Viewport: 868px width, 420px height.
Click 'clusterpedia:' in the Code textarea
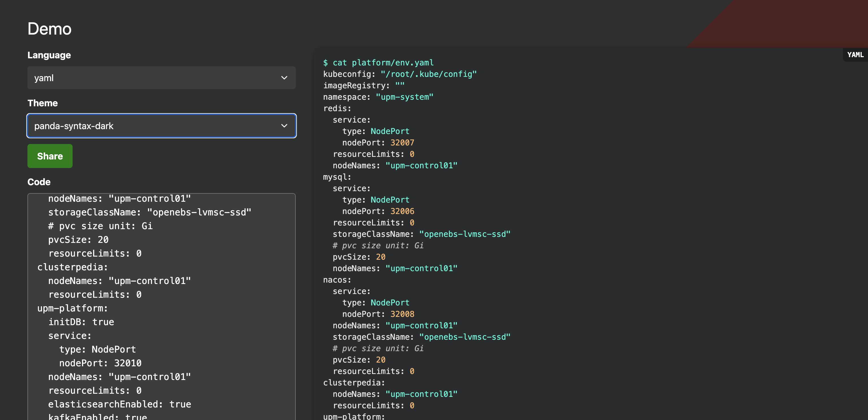click(x=73, y=267)
